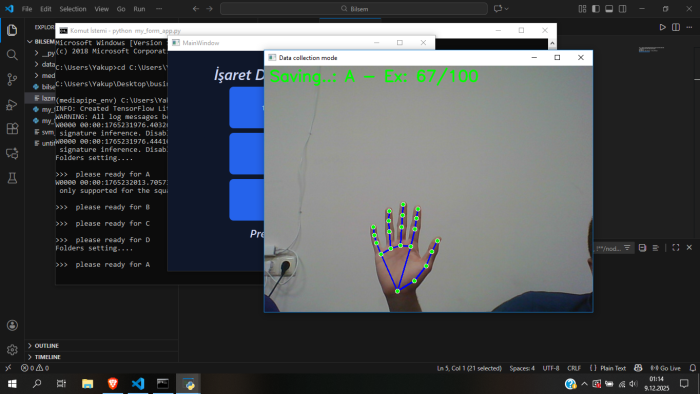700x394 pixels.
Task: Open the View menu
Action: 101,9
